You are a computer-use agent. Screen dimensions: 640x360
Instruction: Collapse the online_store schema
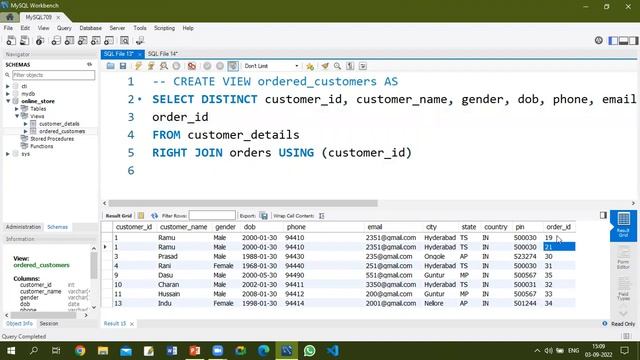(x=8, y=101)
